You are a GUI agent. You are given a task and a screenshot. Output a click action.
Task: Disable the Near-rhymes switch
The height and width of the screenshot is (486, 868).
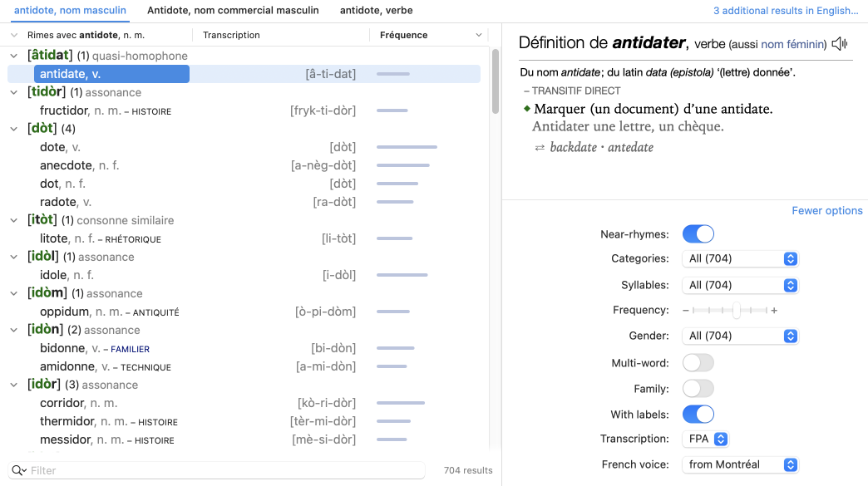click(x=698, y=234)
